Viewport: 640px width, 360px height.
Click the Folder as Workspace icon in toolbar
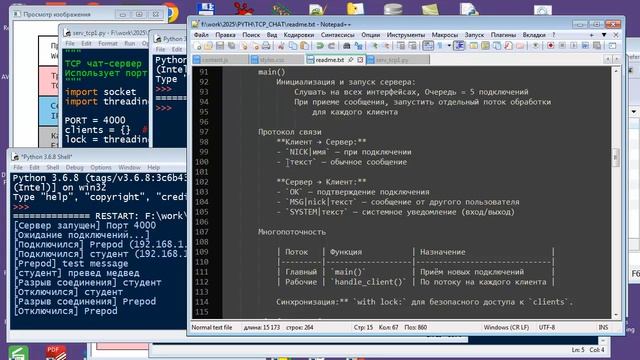coord(520,46)
